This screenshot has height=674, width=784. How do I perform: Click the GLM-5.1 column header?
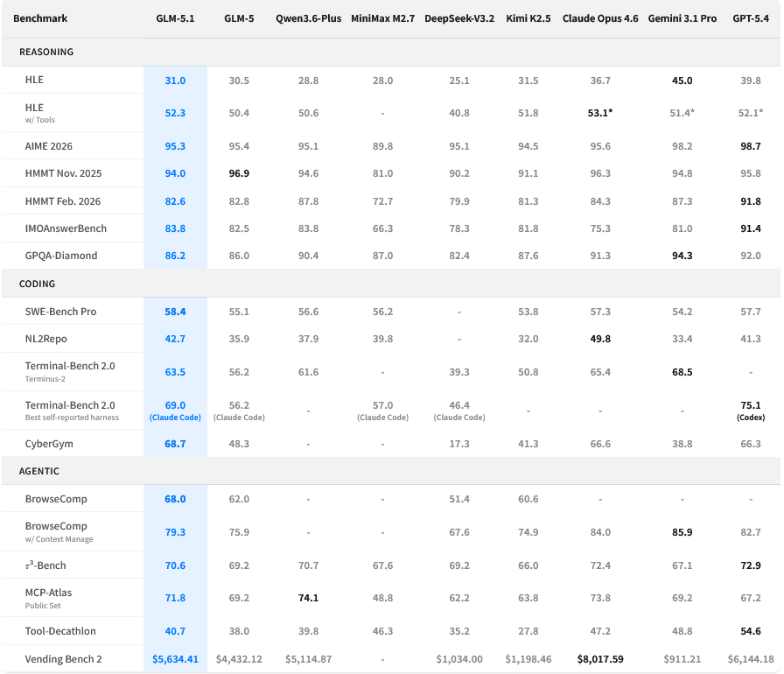[175, 18]
